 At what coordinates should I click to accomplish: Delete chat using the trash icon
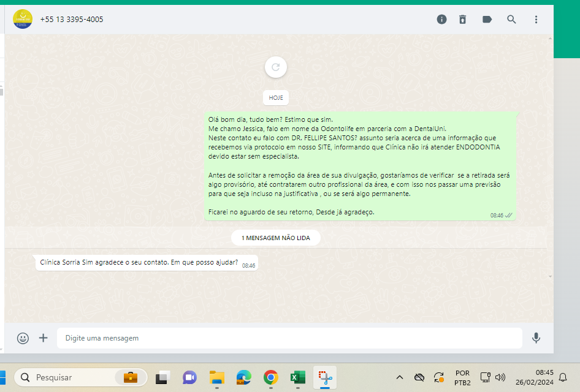coord(463,19)
